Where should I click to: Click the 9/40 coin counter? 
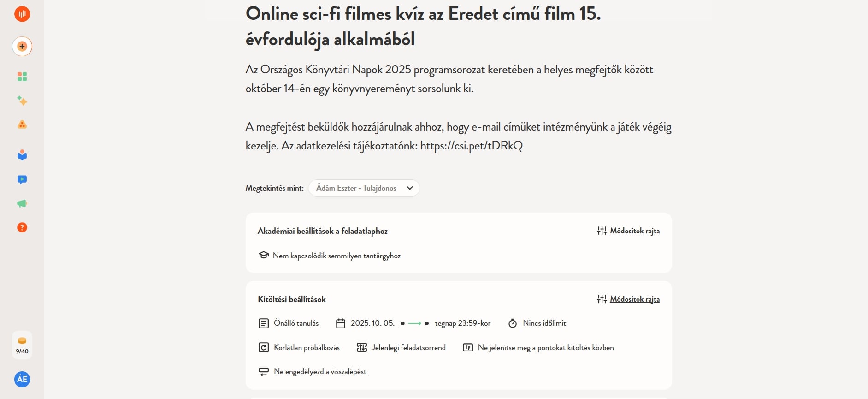[22, 345]
